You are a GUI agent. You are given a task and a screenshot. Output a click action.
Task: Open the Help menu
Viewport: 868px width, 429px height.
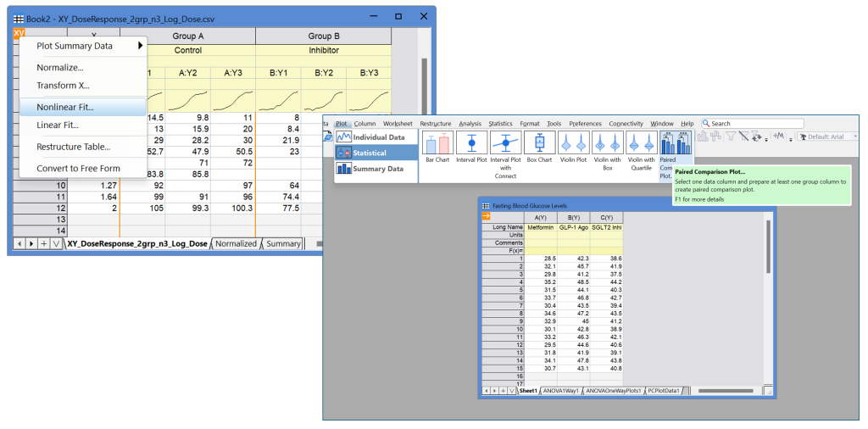tap(687, 124)
